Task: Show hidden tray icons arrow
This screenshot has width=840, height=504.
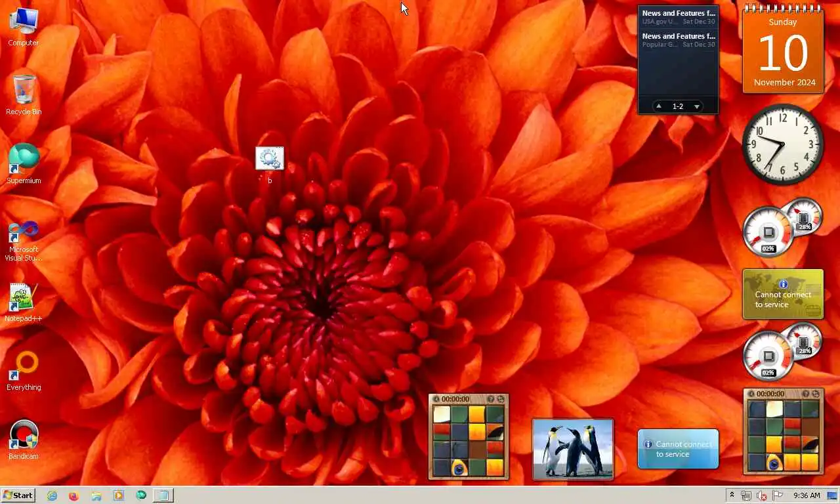Action: click(x=732, y=495)
